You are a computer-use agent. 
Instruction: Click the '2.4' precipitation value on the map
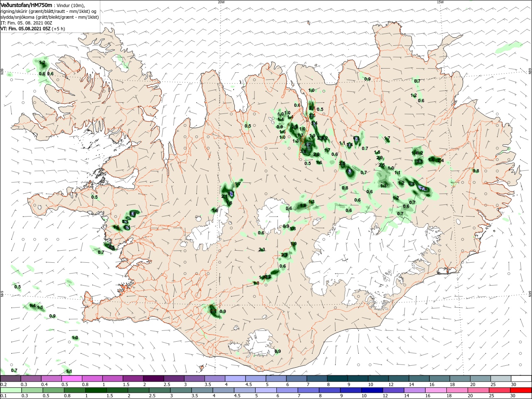click(x=441, y=160)
